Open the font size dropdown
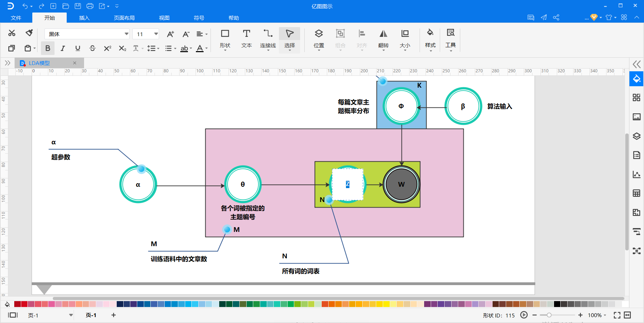 coord(156,34)
